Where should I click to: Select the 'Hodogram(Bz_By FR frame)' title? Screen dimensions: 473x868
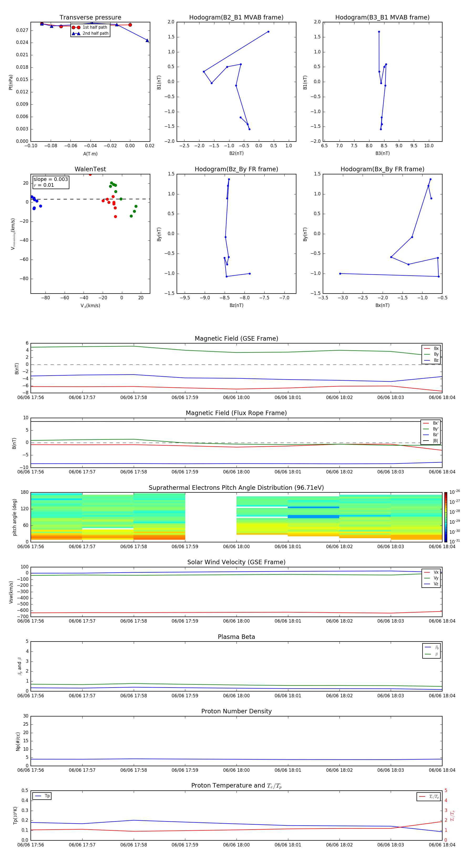pos(236,169)
